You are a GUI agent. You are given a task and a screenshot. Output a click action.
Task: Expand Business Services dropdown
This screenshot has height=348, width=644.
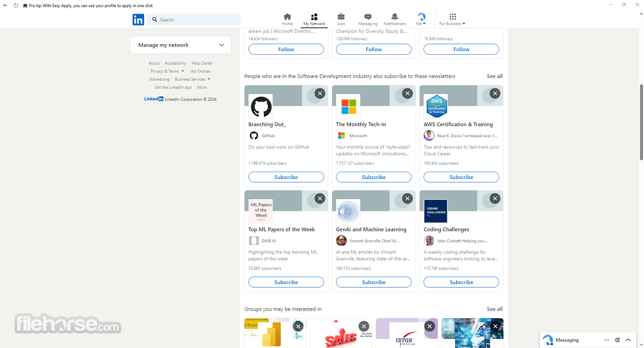tap(192, 80)
